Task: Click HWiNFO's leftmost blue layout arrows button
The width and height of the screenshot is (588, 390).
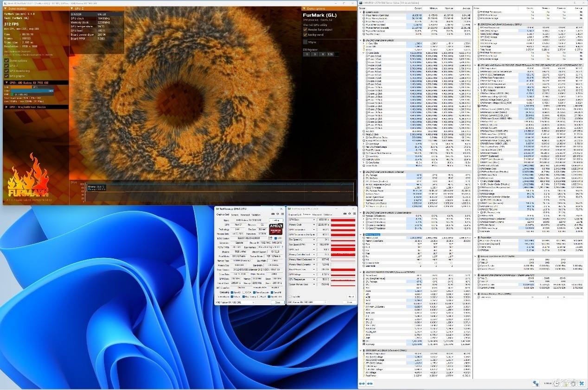Action: tap(362, 384)
